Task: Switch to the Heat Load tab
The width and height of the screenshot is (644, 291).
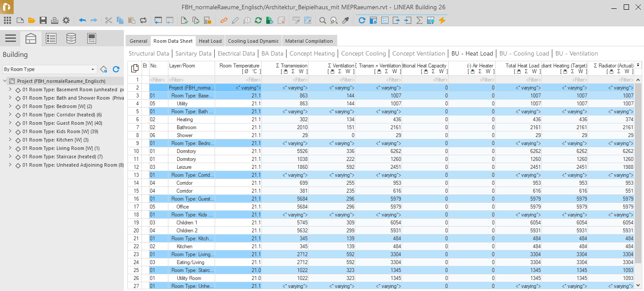Action: tap(210, 41)
